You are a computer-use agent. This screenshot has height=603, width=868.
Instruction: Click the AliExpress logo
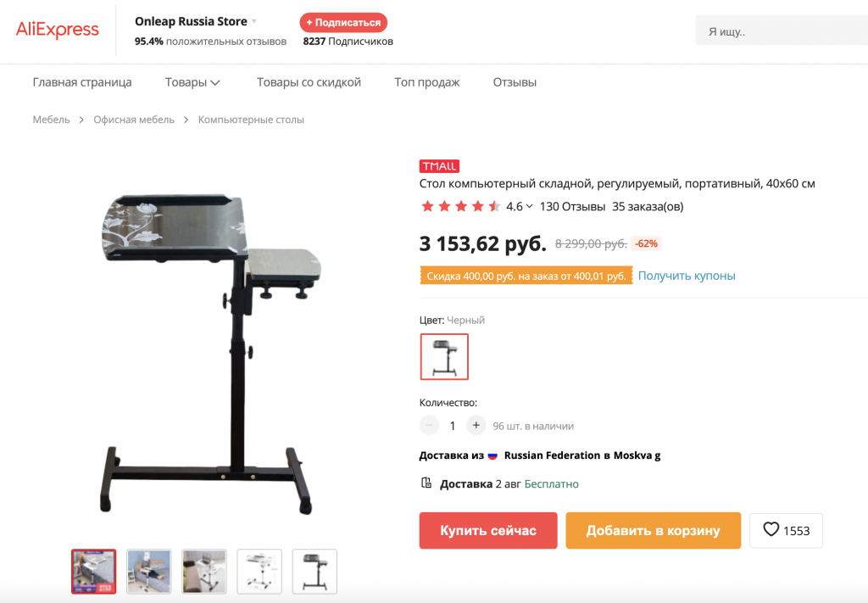pos(58,30)
